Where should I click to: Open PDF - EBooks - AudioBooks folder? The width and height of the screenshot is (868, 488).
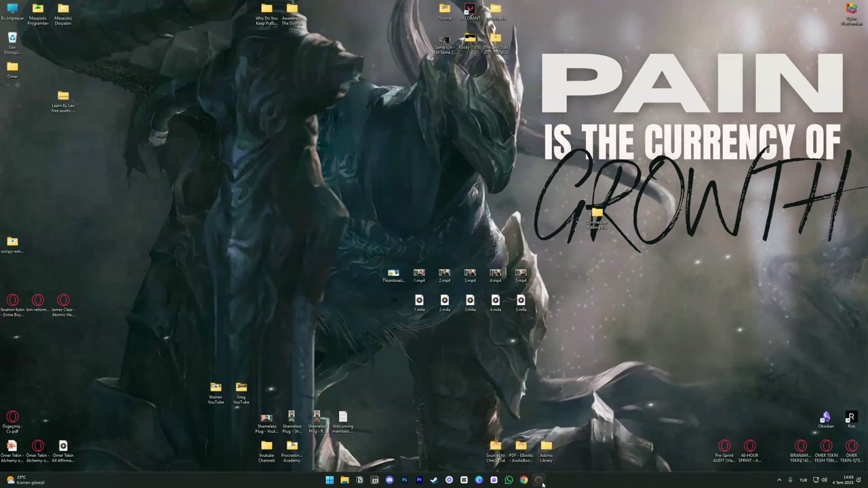tap(521, 451)
